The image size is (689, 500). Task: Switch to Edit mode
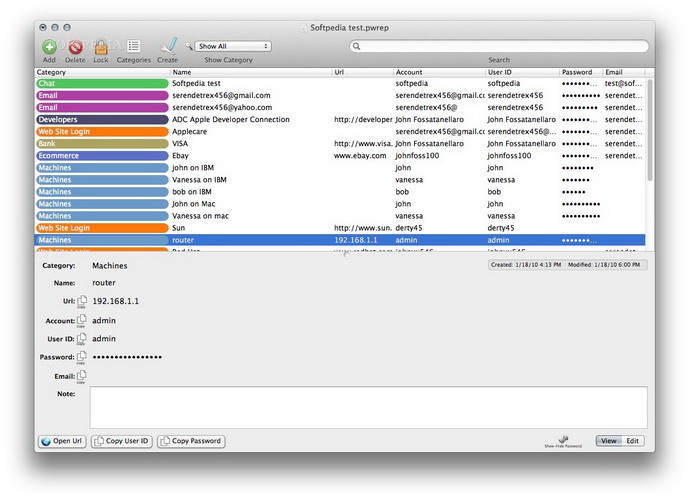click(633, 441)
